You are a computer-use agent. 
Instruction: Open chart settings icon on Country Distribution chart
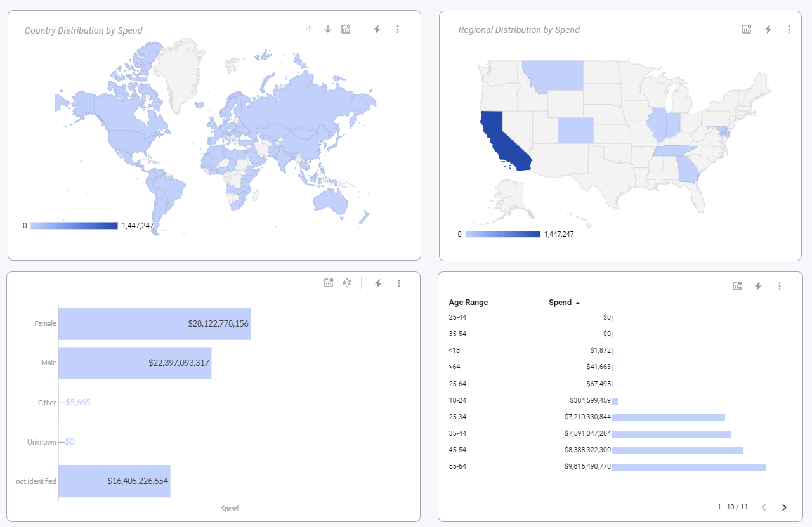click(346, 29)
